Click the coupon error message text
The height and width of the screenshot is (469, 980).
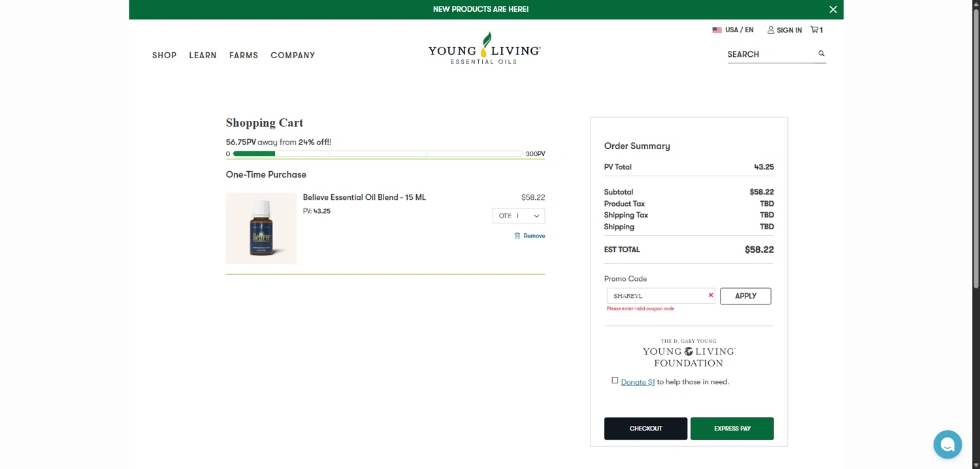pos(640,309)
